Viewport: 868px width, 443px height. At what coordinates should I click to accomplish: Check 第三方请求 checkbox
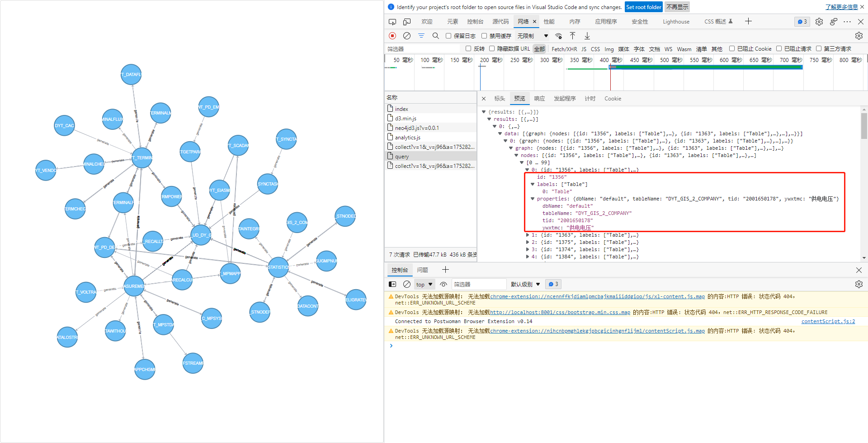[x=819, y=48]
